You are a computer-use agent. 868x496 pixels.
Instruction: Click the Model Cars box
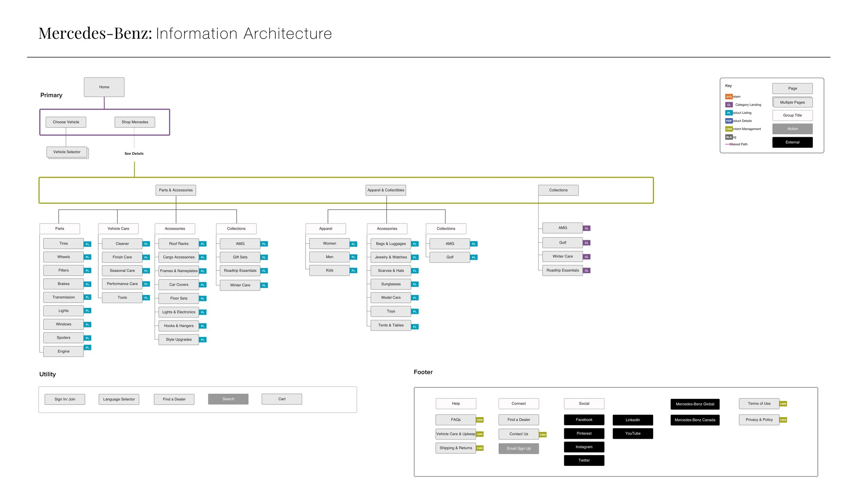[391, 298]
